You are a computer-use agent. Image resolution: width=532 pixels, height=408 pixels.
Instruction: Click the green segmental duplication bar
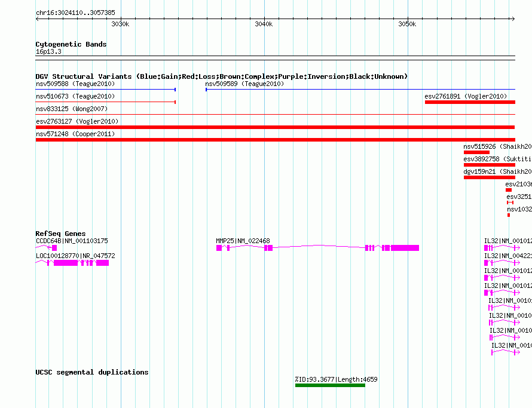pos(330,385)
